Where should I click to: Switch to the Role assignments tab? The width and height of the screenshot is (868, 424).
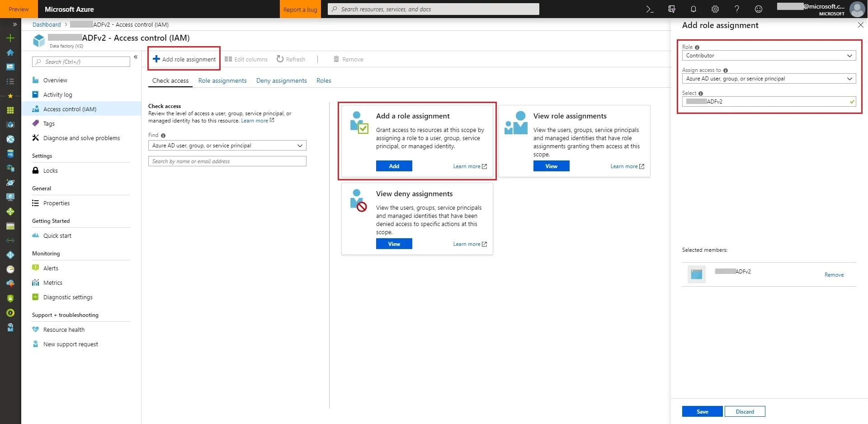coord(222,80)
